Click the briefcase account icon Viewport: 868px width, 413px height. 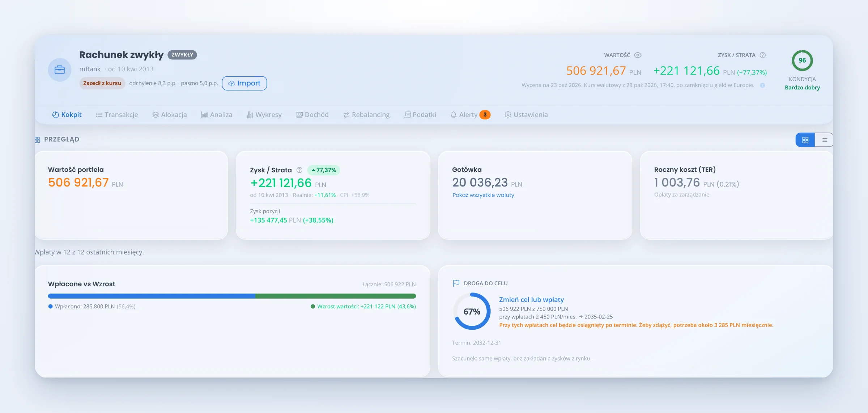coord(60,69)
